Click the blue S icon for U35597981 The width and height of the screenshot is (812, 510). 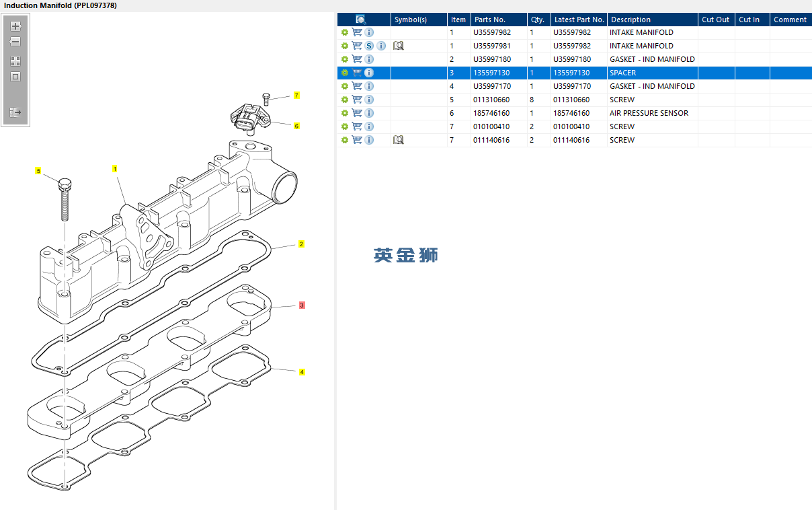tap(369, 46)
